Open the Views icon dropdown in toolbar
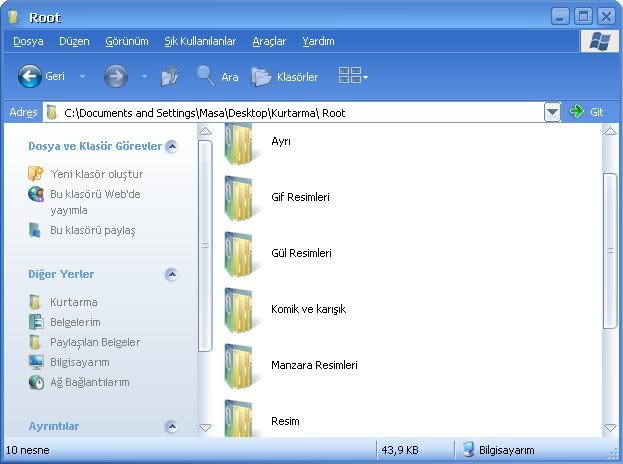Image resolution: width=623 pixels, height=464 pixels. coord(353,75)
